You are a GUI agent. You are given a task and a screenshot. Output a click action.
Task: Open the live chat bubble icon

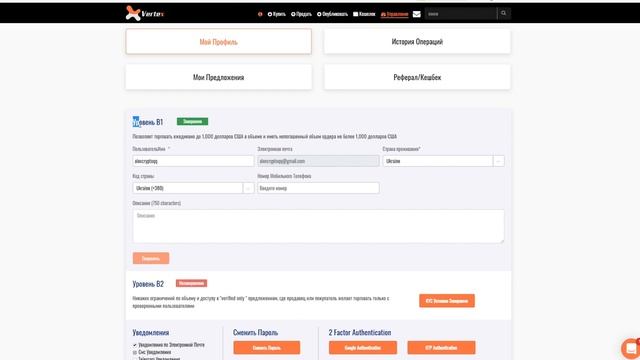(631, 349)
